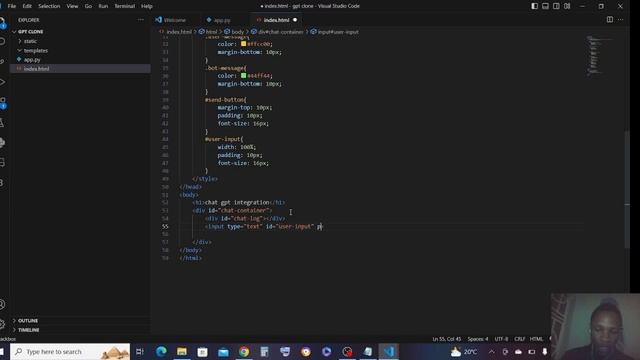This screenshot has width=640, height=360.
Task: Open the Search activity bar icon
Action: click(x=2, y=41)
